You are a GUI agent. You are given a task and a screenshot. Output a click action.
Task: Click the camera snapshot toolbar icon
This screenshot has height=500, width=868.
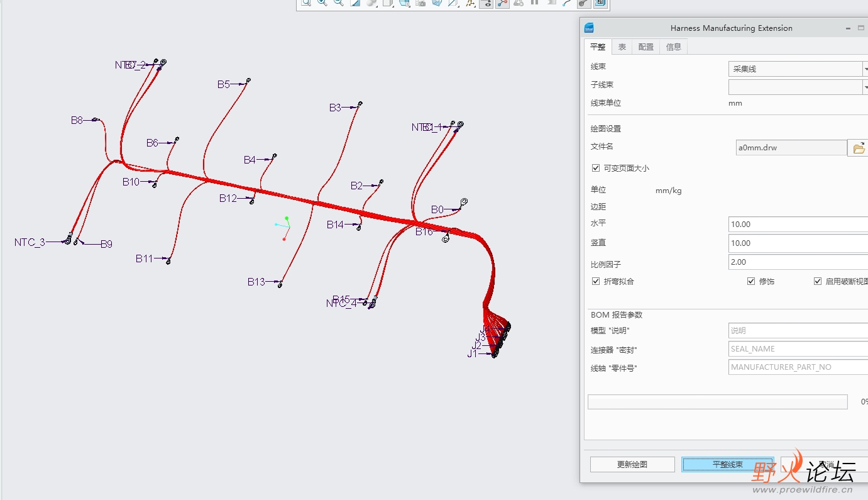pyautogui.click(x=420, y=3)
